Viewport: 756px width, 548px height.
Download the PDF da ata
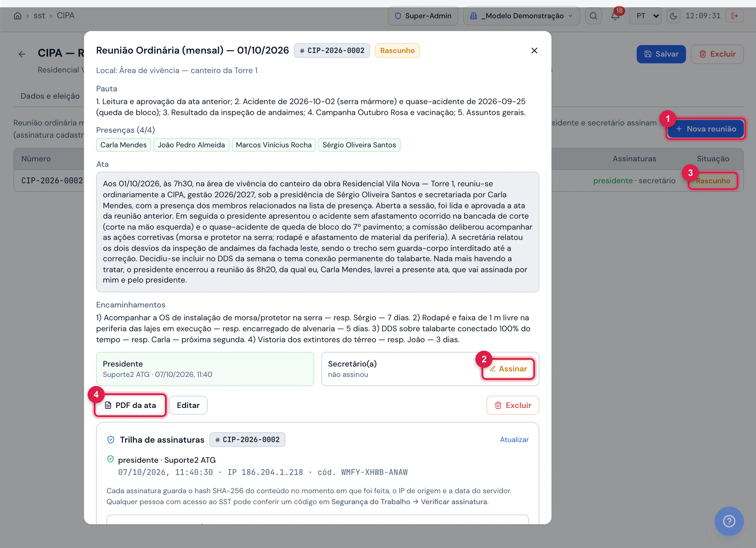click(x=130, y=405)
